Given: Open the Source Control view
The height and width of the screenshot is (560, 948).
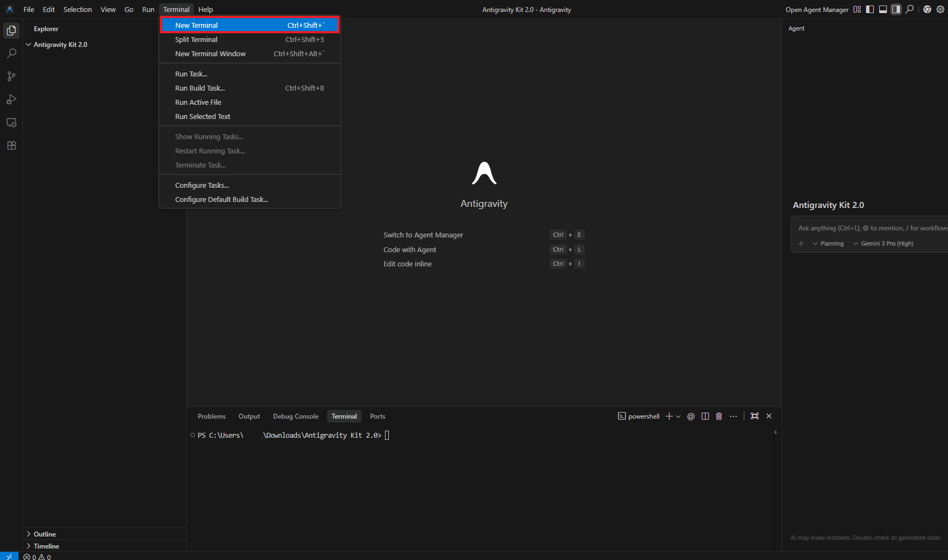Looking at the screenshot, I should (11, 76).
